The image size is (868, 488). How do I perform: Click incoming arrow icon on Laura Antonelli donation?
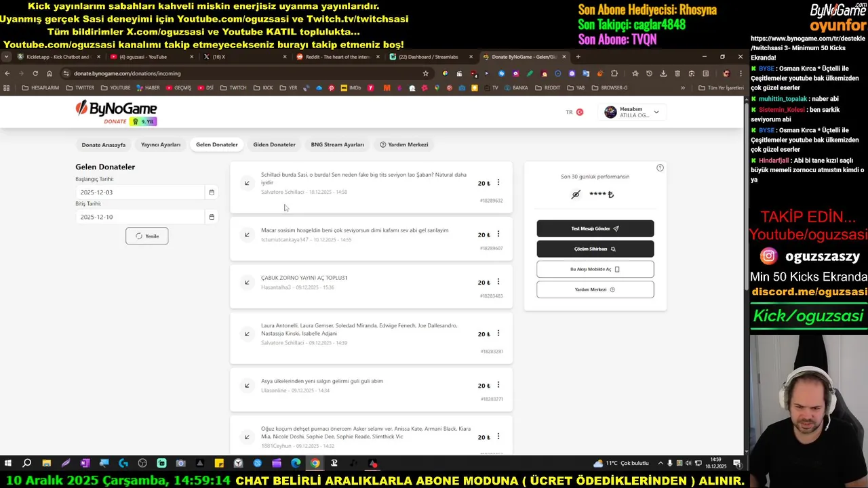pos(247,334)
